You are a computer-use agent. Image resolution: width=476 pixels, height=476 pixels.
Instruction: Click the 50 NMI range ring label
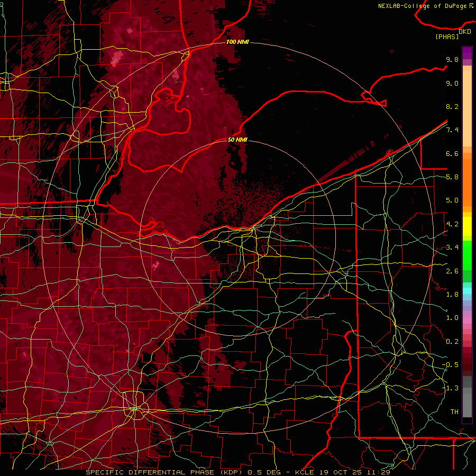pyautogui.click(x=237, y=140)
